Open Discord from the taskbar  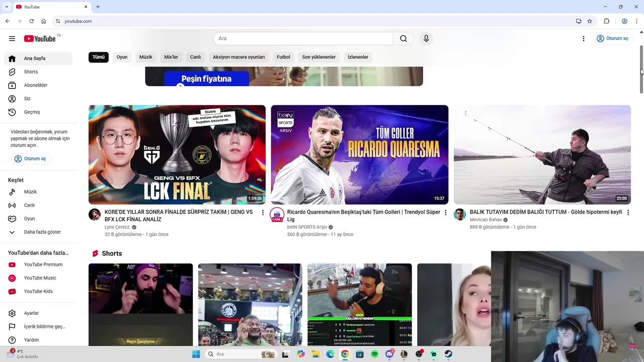point(389,354)
